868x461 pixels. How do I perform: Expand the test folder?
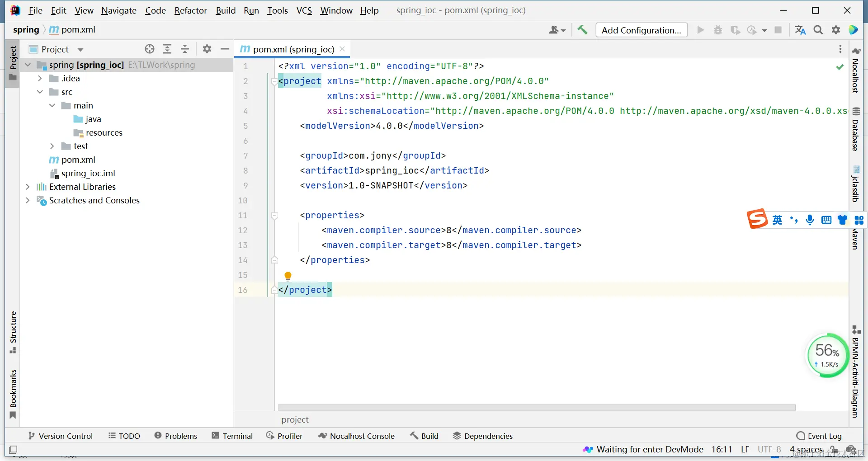tap(52, 146)
